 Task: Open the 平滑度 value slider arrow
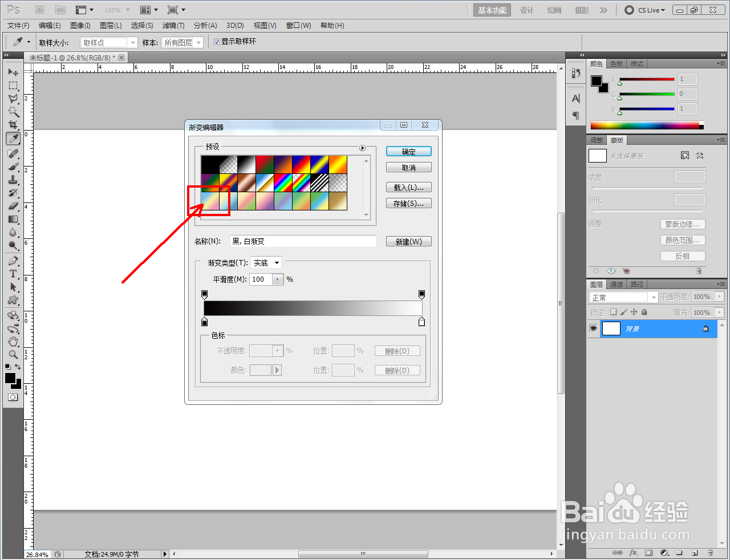tap(278, 279)
